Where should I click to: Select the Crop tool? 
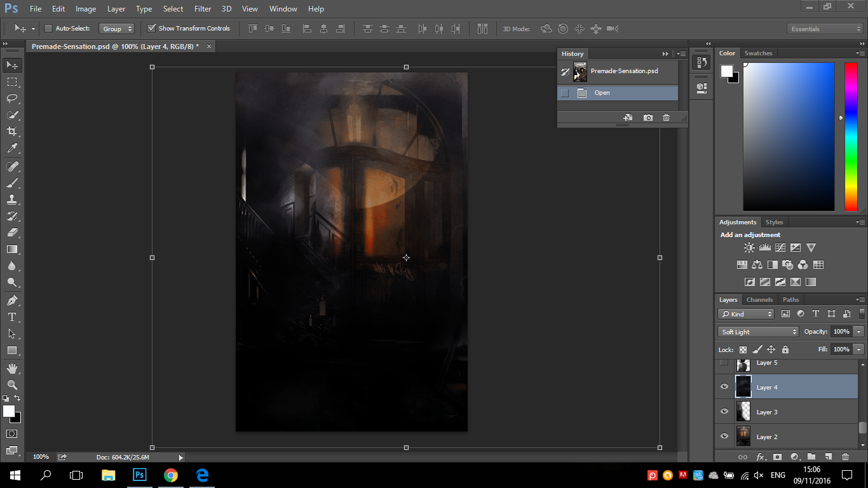12,132
